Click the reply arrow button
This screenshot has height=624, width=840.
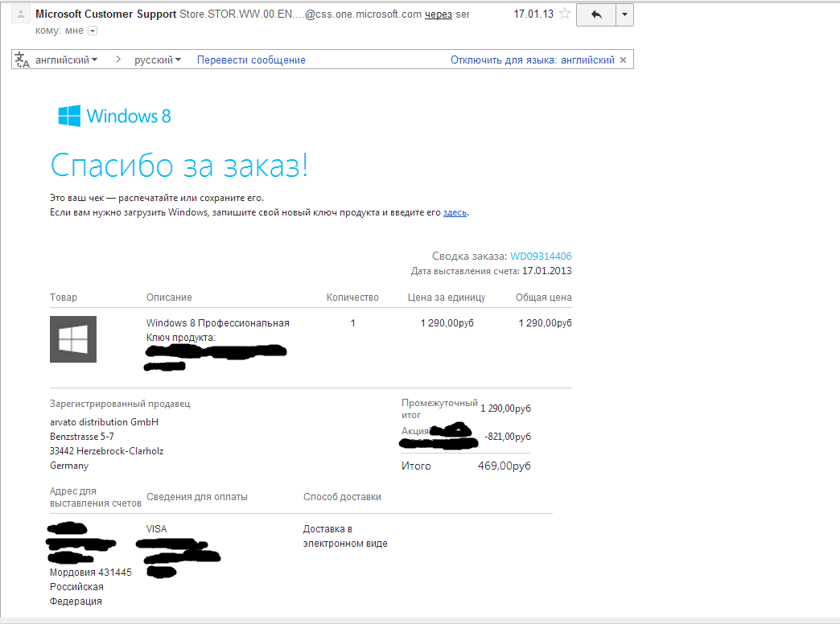click(596, 14)
